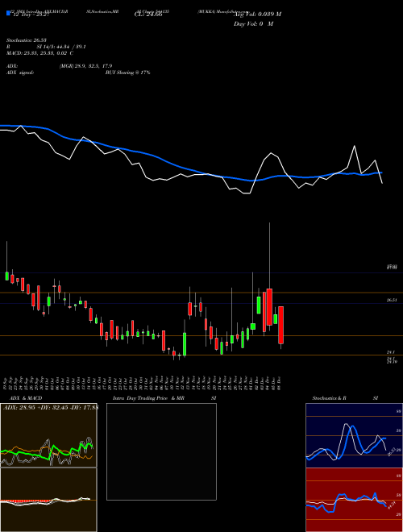Click the RSI 14/5: 44.34 / 59.1 value
The width and height of the screenshot is (403, 532).
[x=45, y=47]
